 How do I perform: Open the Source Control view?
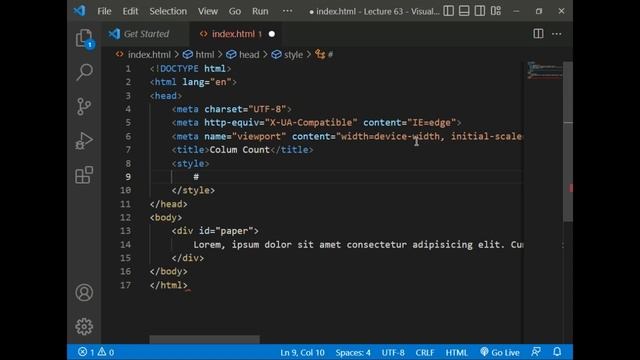click(84, 107)
